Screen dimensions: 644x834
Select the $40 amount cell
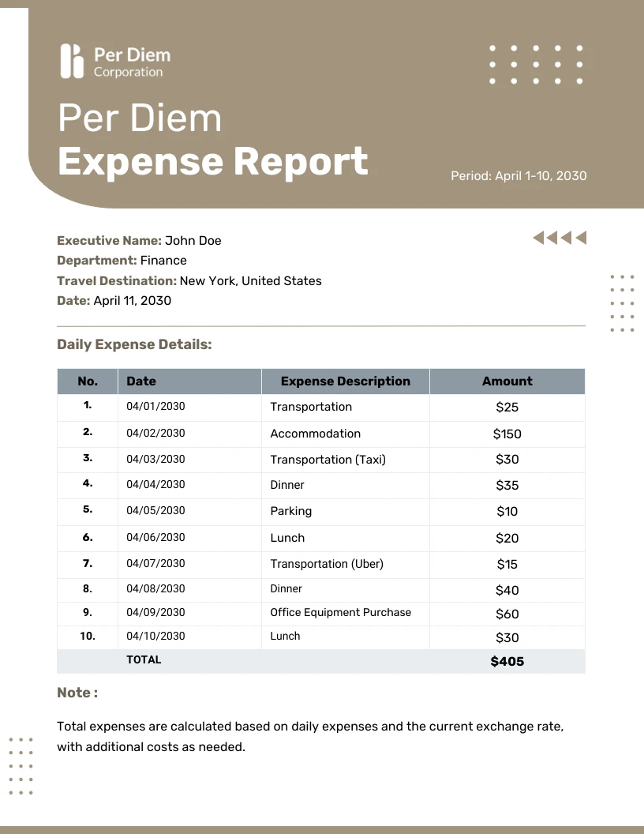507,591
